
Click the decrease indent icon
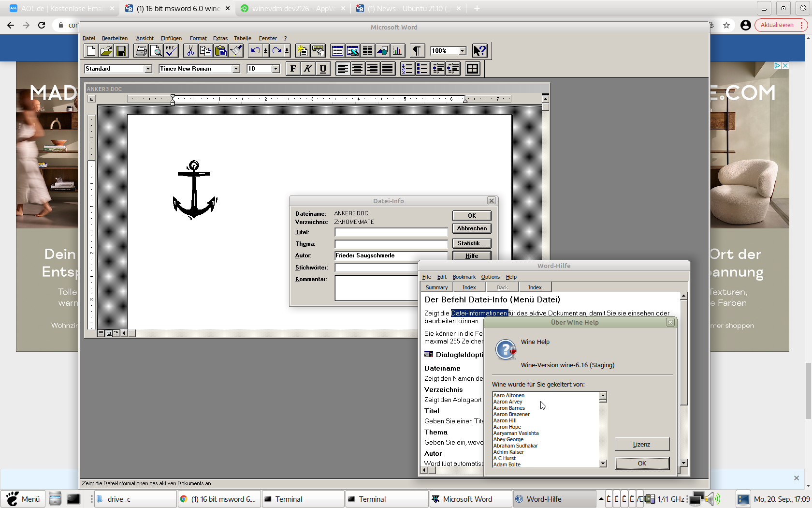[438, 69]
